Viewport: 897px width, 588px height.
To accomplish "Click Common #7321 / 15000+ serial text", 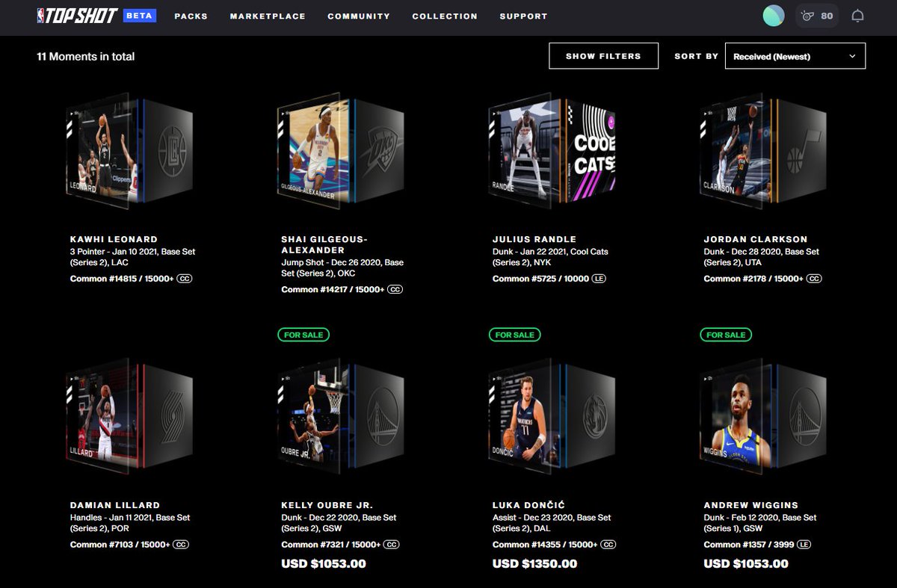I will [330, 545].
